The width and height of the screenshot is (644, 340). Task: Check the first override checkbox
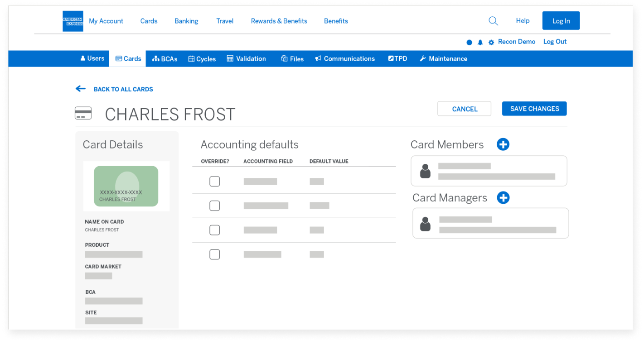pos(214,182)
